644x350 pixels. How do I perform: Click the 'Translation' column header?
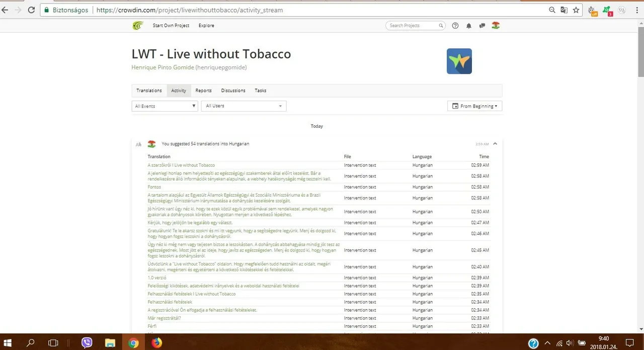coord(159,156)
